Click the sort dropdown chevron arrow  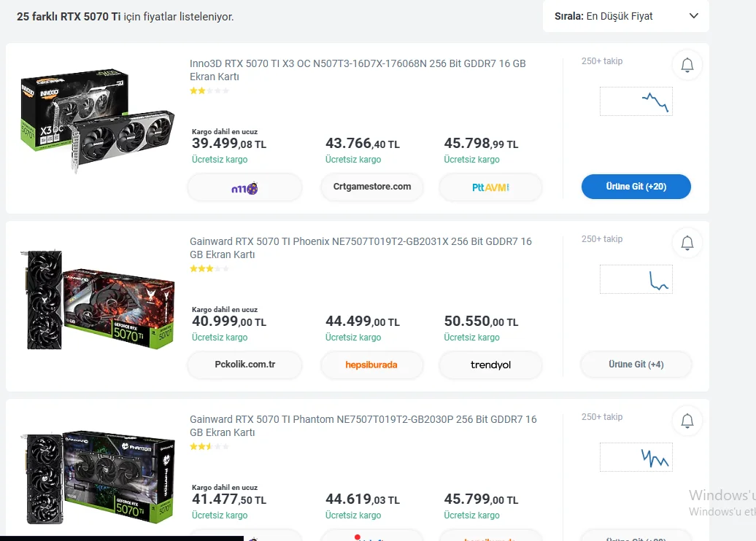693,16
